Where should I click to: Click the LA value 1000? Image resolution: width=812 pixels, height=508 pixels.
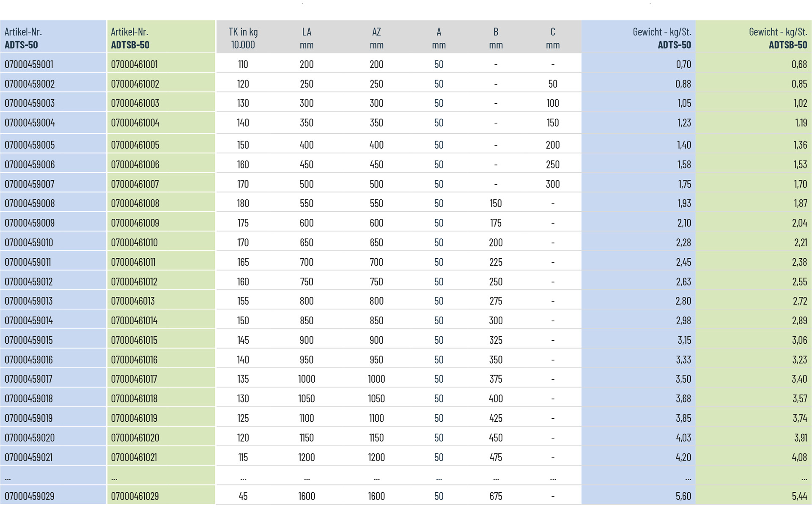(307, 379)
